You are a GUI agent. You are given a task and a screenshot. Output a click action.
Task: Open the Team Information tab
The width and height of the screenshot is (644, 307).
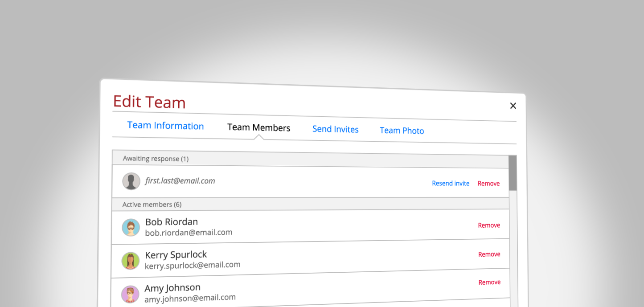click(x=165, y=126)
